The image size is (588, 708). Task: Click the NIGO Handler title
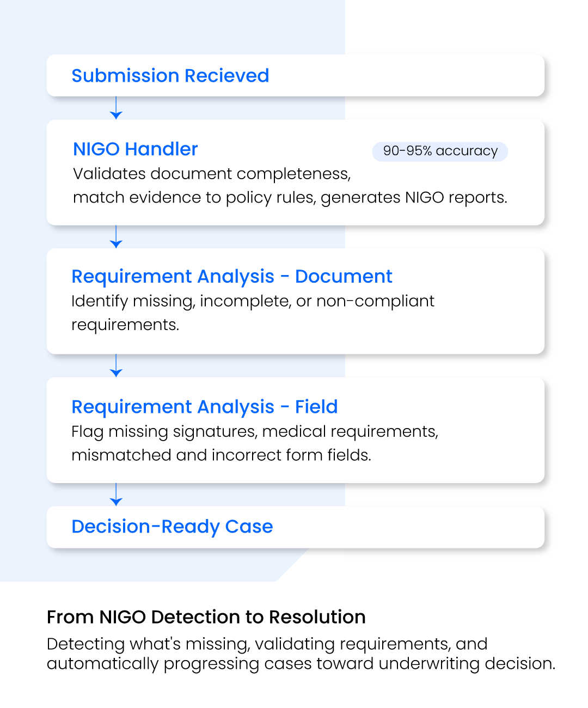[x=136, y=149]
